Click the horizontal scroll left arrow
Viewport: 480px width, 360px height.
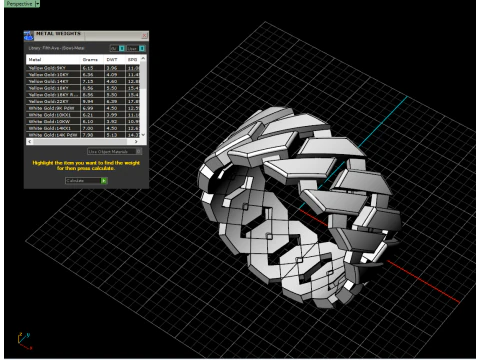30,142
